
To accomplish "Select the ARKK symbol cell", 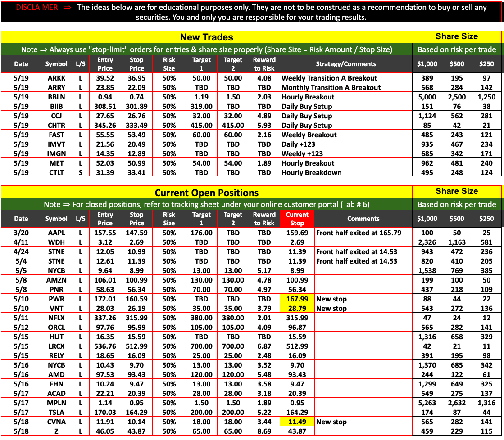I will [56, 78].
